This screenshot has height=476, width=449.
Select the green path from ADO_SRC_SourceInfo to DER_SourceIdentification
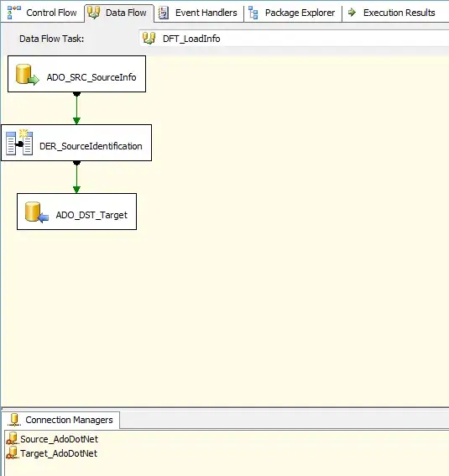click(x=76, y=108)
